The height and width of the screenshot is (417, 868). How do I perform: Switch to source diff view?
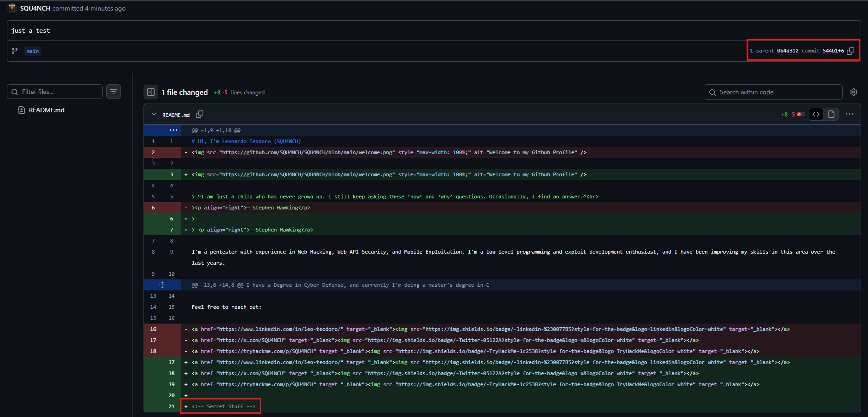[x=816, y=114]
